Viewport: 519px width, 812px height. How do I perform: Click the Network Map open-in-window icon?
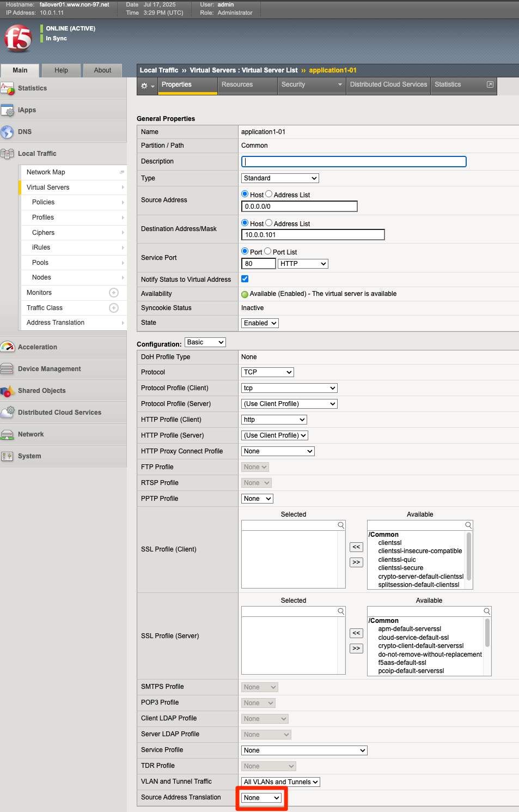tap(122, 172)
